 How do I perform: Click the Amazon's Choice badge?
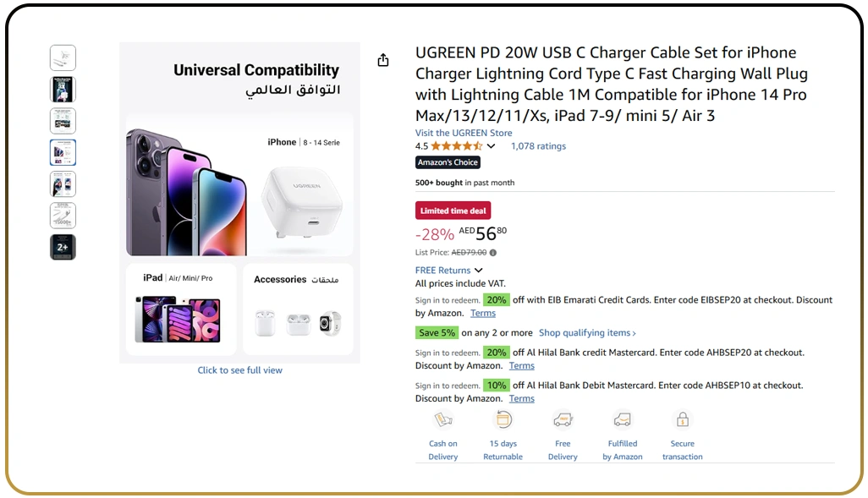tap(448, 161)
